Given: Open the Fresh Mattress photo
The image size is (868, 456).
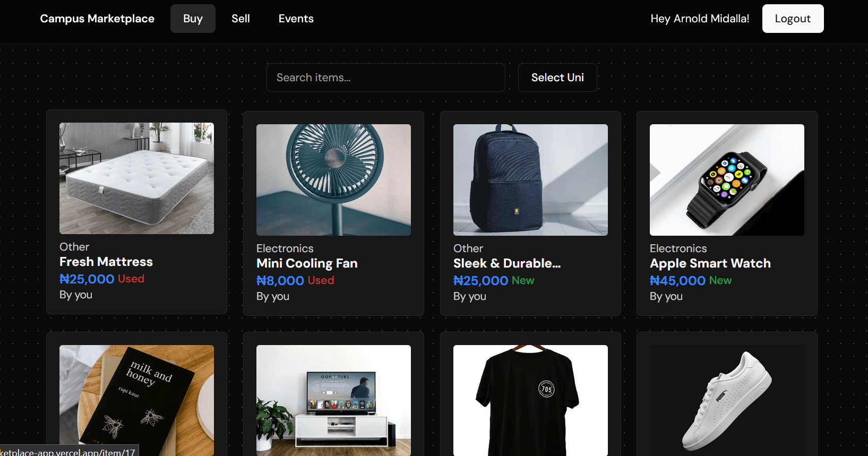Looking at the screenshot, I should tap(136, 178).
